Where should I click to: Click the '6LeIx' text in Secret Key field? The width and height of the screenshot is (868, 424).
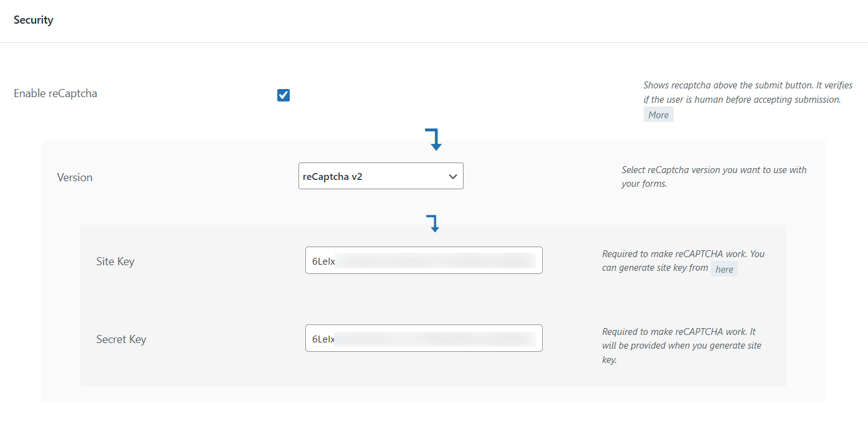[323, 339]
